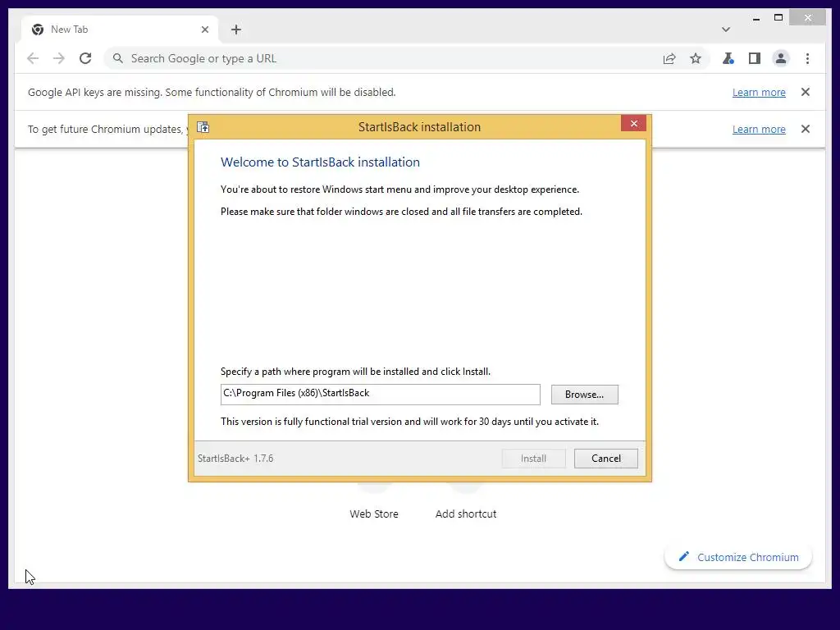Open Learn more for API keys warning
The image size is (840, 630).
(x=759, y=92)
